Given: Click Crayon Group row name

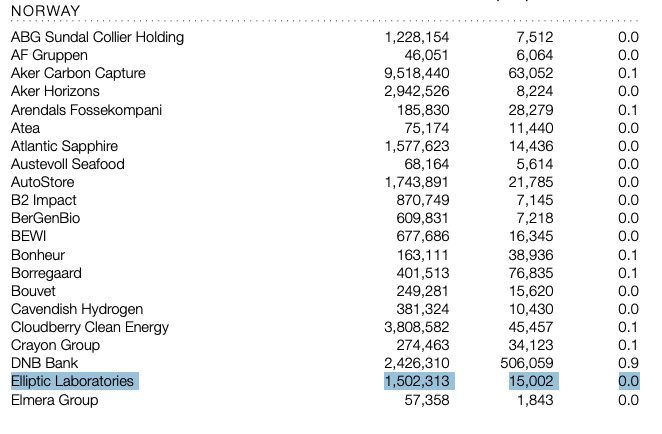Looking at the screenshot, I should [x=55, y=345].
